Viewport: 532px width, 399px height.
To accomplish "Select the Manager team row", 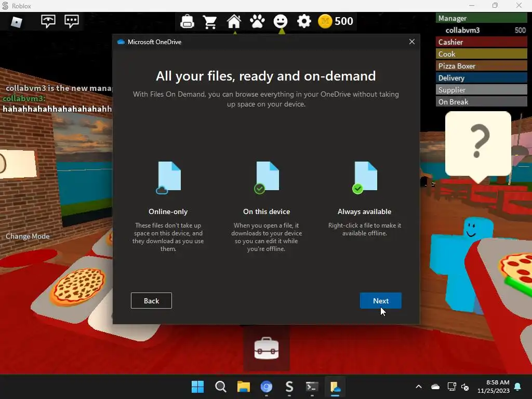I will 481,18.
